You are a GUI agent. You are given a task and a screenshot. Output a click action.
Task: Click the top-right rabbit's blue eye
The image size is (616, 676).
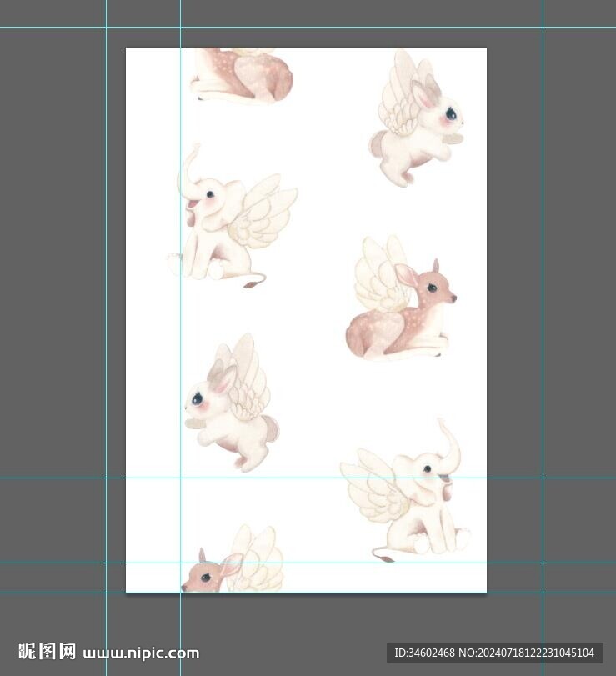[451, 113]
